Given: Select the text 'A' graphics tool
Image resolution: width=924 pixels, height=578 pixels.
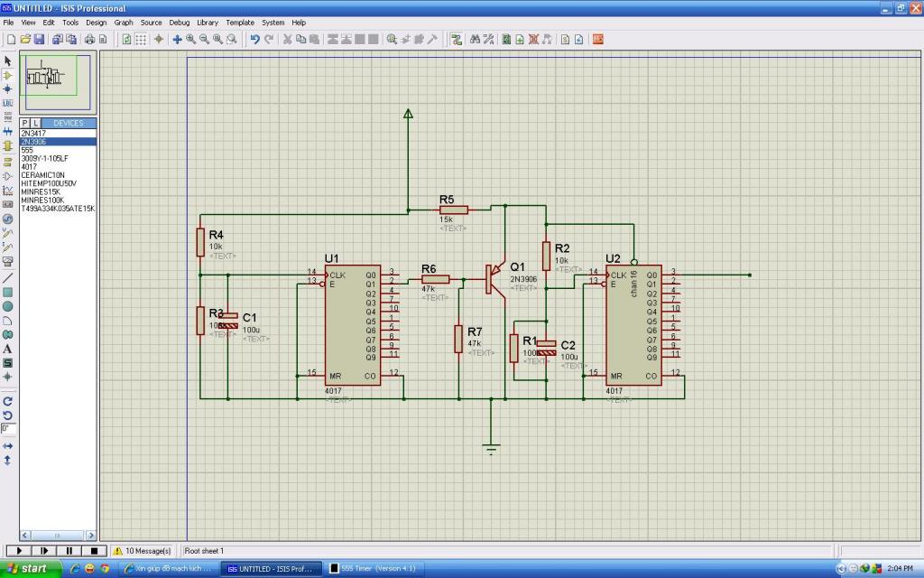Looking at the screenshot, I should point(8,349).
